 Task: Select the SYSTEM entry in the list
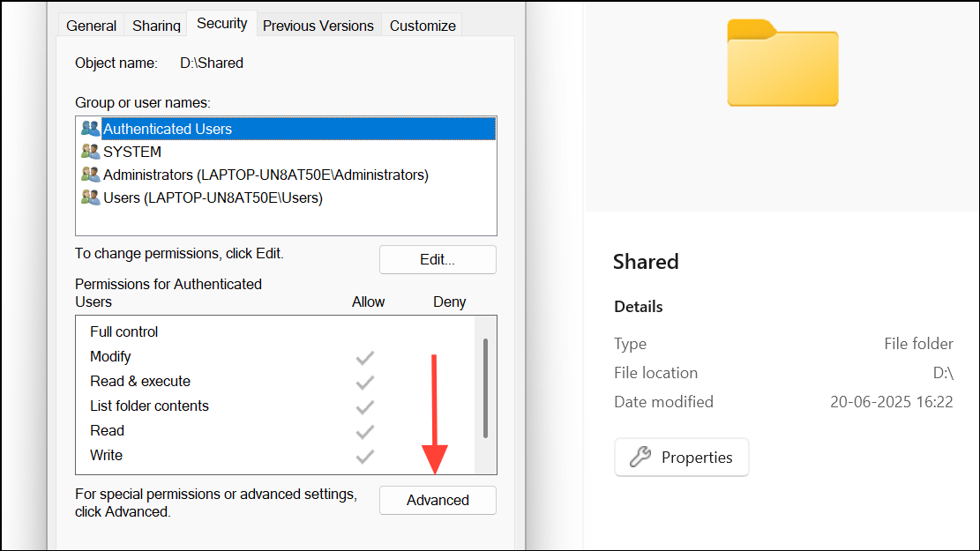132,152
